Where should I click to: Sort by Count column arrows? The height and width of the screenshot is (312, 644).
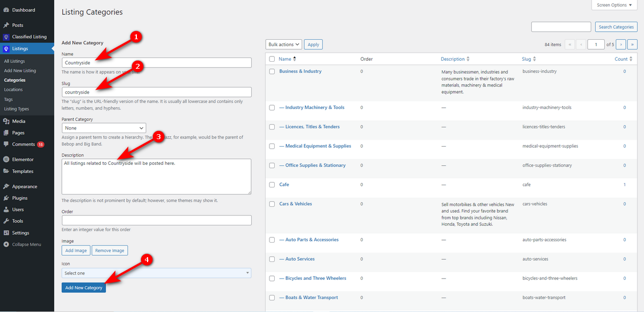(x=632, y=59)
